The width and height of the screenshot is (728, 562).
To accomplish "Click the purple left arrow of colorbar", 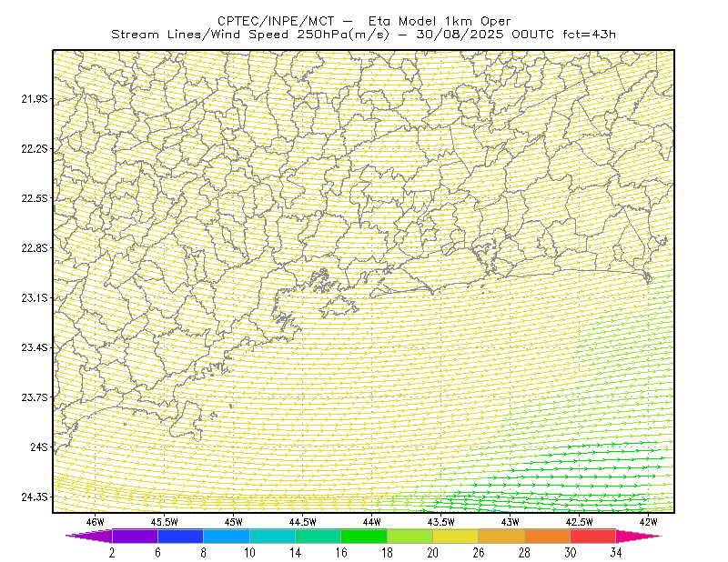I will pos(88,536).
